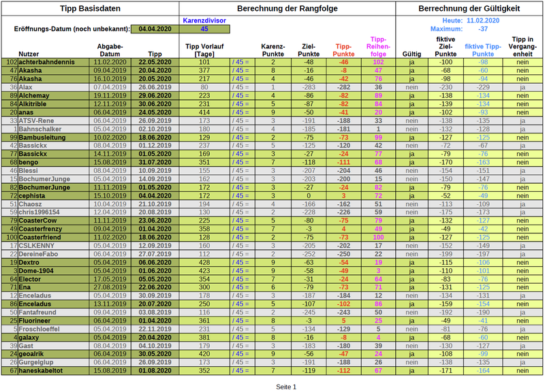Select the Gast user name cell
The width and height of the screenshot is (545, 392).
[x=54, y=346]
